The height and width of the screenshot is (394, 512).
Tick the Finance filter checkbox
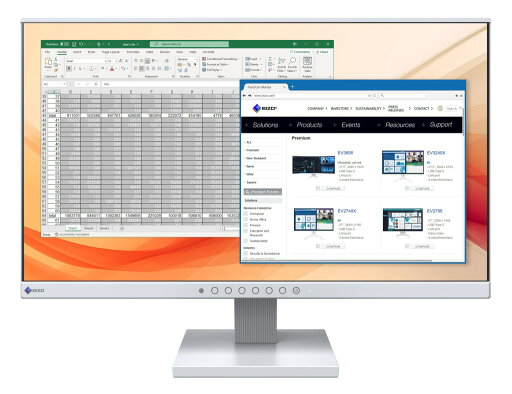pyautogui.click(x=246, y=225)
